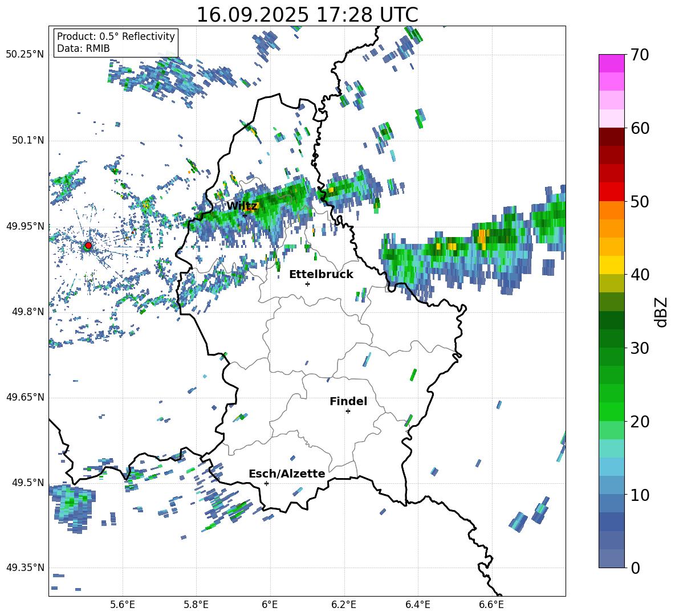This screenshot has height=616, width=675.
Task: Click the 10 value on colorbar
Action: pyautogui.click(x=640, y=495)
